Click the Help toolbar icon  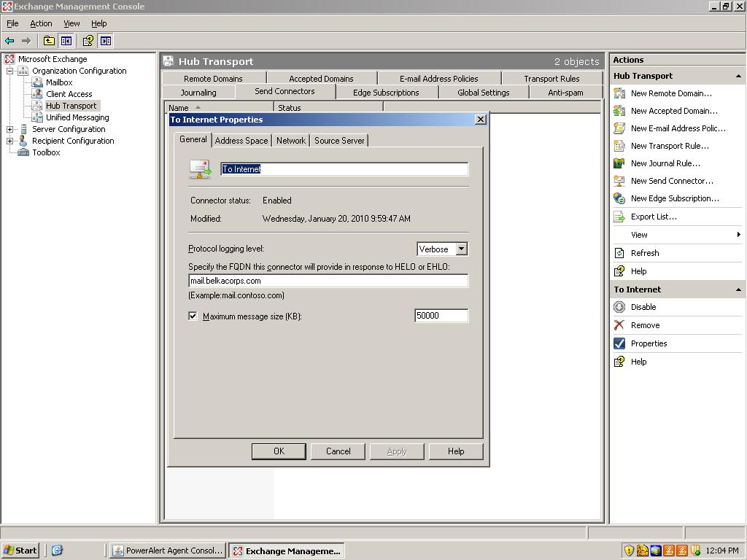(x=88, y=41)
